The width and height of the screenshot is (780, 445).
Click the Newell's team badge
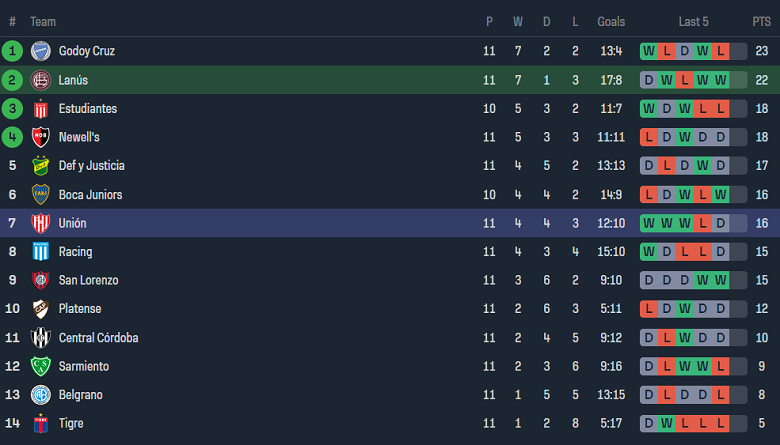coord(41,137)
